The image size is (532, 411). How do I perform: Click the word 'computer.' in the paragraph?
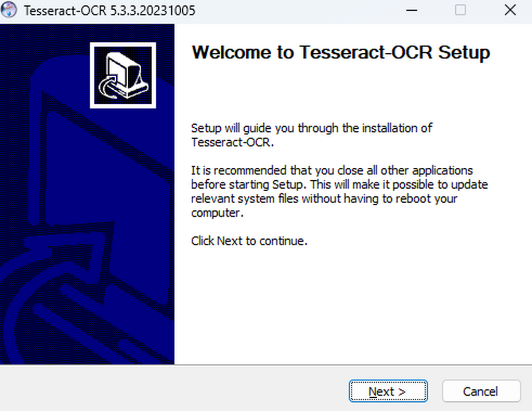click(x=217, y=213)
